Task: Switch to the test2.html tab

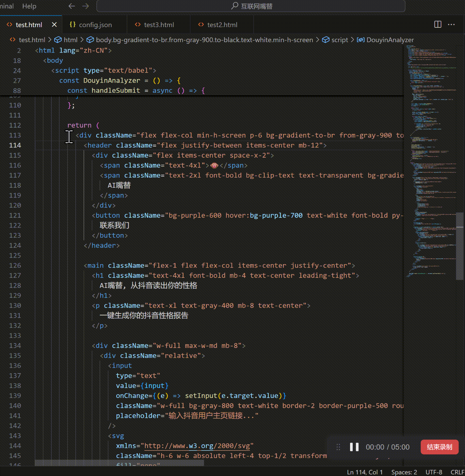Action: [x=222, y=25]
